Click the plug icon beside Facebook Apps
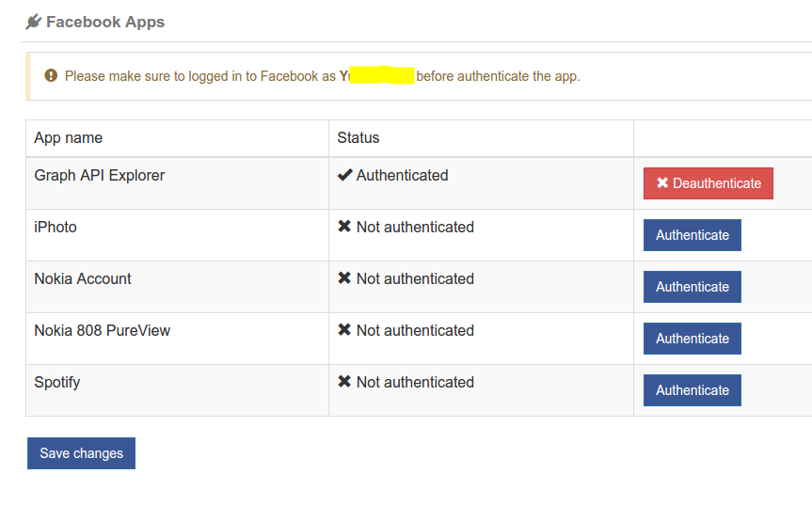The width and height of the screenshot is (812, 522). (x=34, y=22)
